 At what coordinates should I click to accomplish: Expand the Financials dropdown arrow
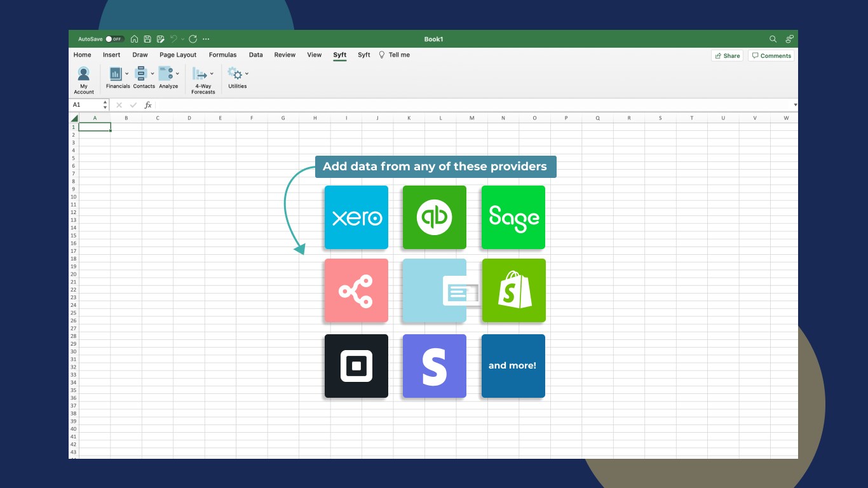(x=126, y=74)
